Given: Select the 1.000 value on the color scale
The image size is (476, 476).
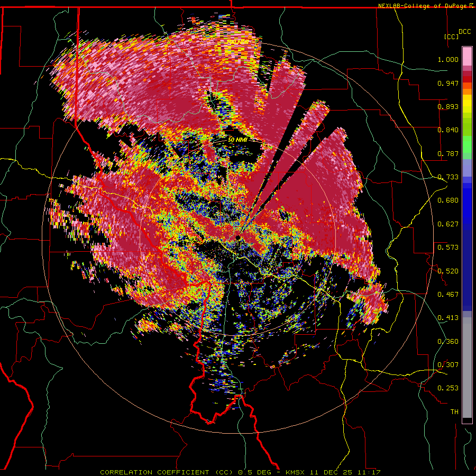Looking at the screenshot, I should coord(448,59).
